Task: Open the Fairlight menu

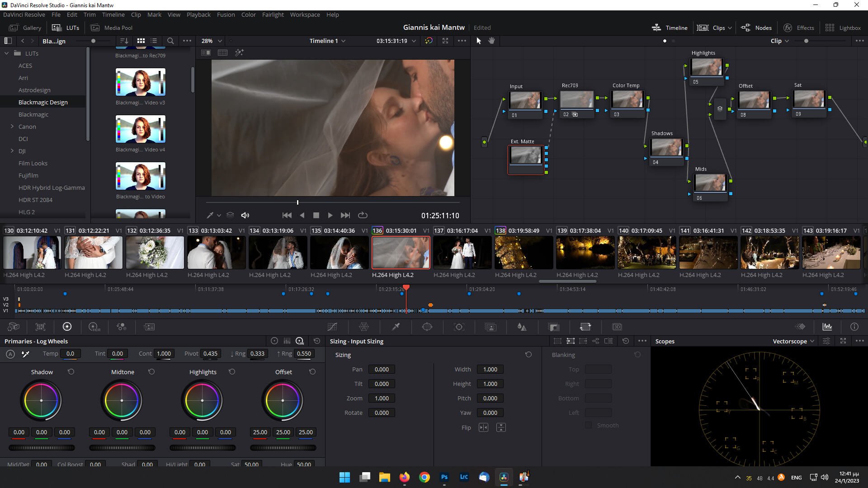Action: point(273,14)
